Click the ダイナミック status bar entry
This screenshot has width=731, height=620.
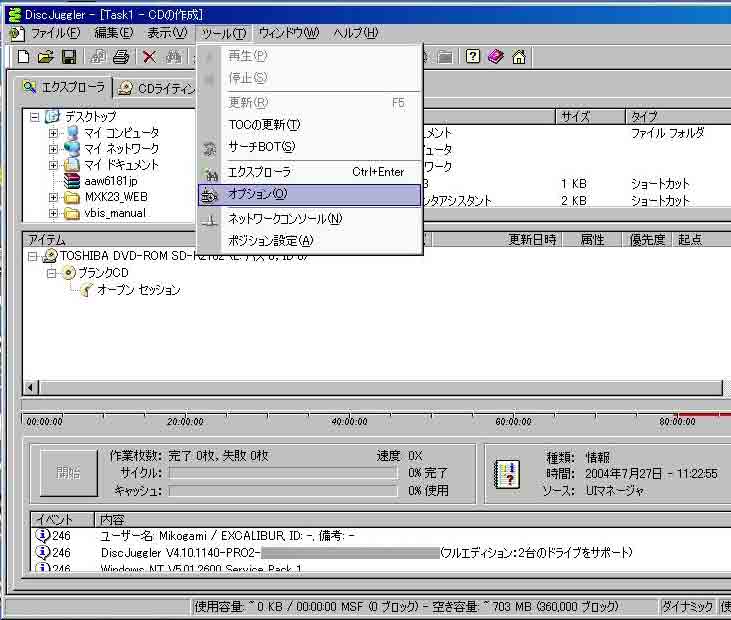[688, 606]
